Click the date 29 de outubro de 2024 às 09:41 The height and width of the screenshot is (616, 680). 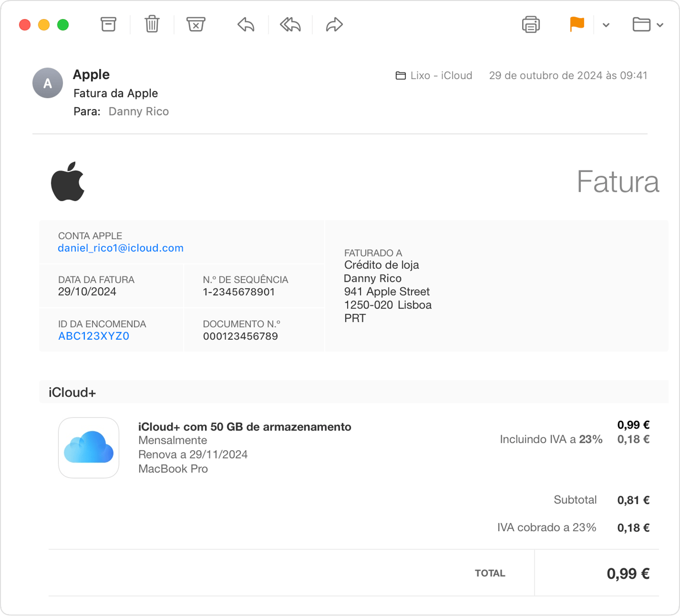568,75
